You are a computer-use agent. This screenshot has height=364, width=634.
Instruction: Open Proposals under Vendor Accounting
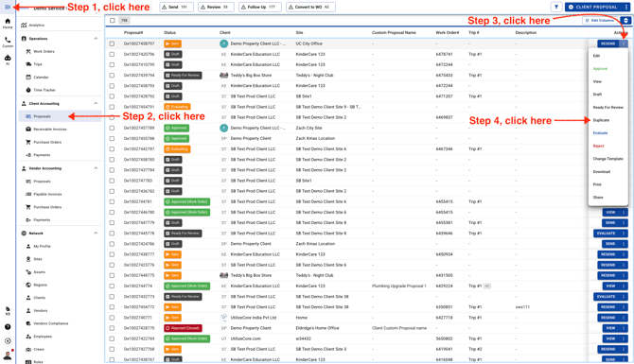click(x=42, y=182)
